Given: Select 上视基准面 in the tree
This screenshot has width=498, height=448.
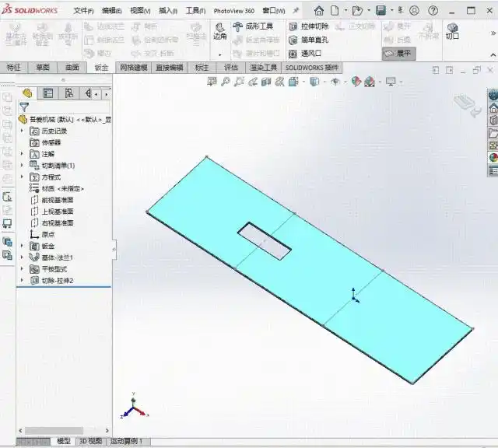Looking at the screenshot, I should [x=52, y=212].
